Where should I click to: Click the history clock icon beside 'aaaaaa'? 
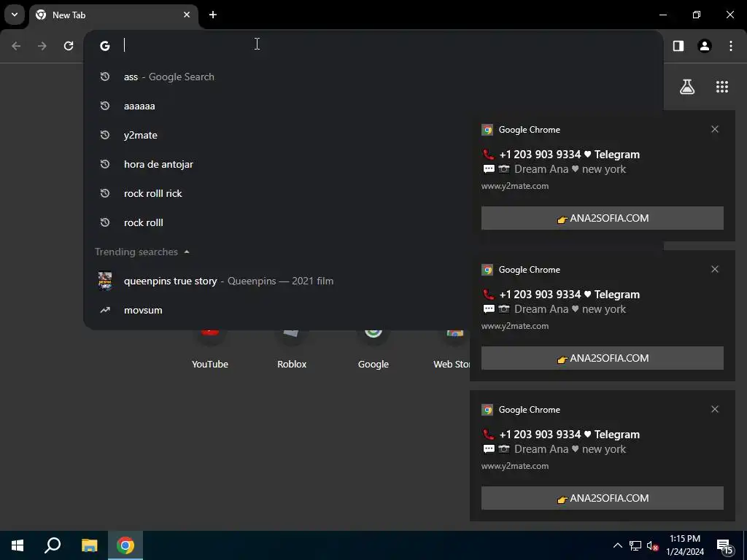(105, 106)
